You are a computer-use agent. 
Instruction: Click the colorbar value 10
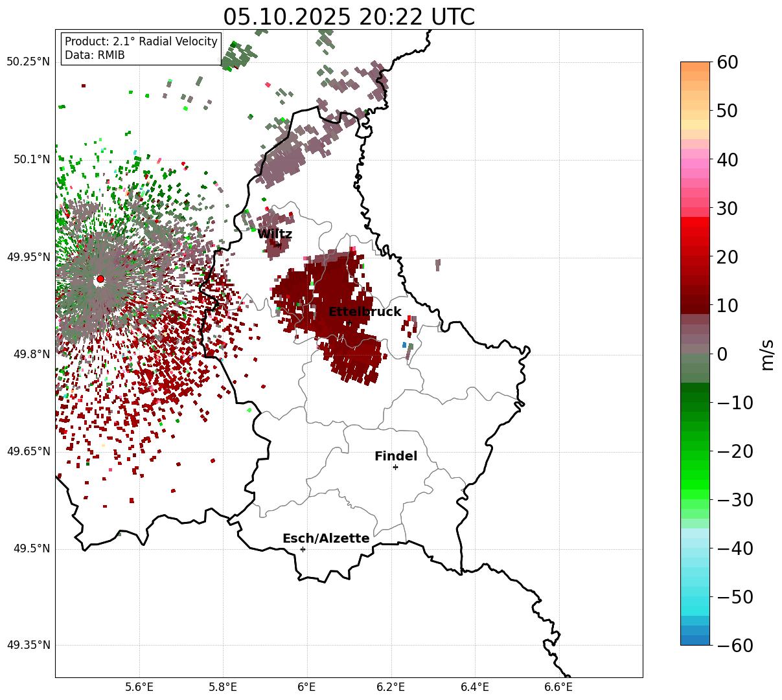(726, 306)
